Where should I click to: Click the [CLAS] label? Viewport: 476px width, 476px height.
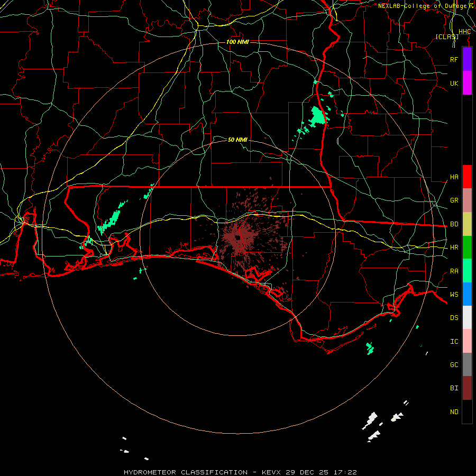447,36
